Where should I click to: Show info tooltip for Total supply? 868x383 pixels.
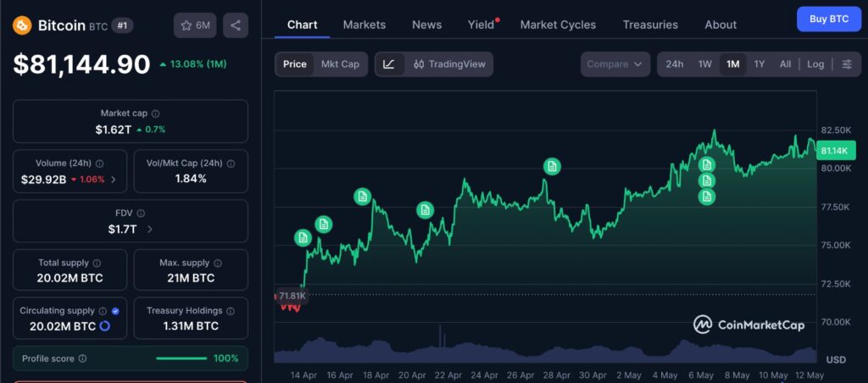pos(97,264)
